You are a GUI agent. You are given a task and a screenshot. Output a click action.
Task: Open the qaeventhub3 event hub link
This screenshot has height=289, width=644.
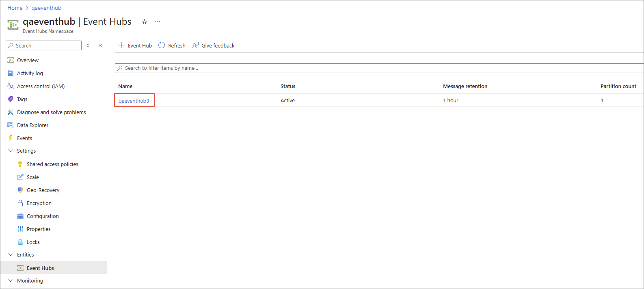[x=134, y=101]
